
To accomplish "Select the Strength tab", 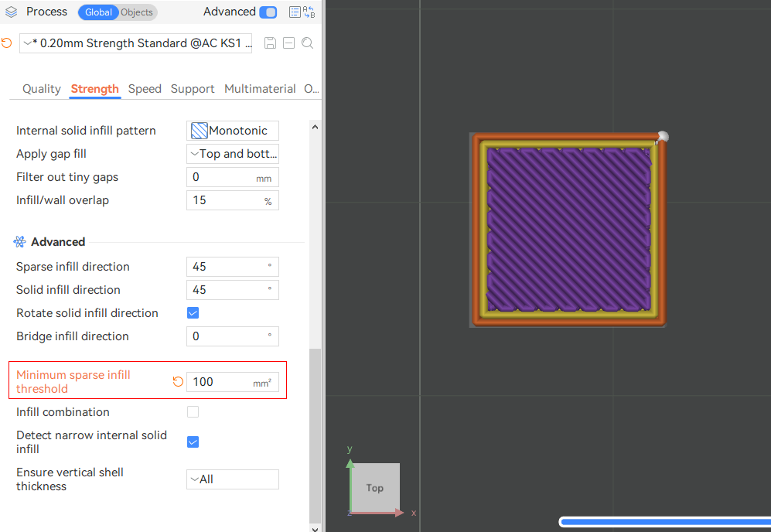I will tap(95, 89).
